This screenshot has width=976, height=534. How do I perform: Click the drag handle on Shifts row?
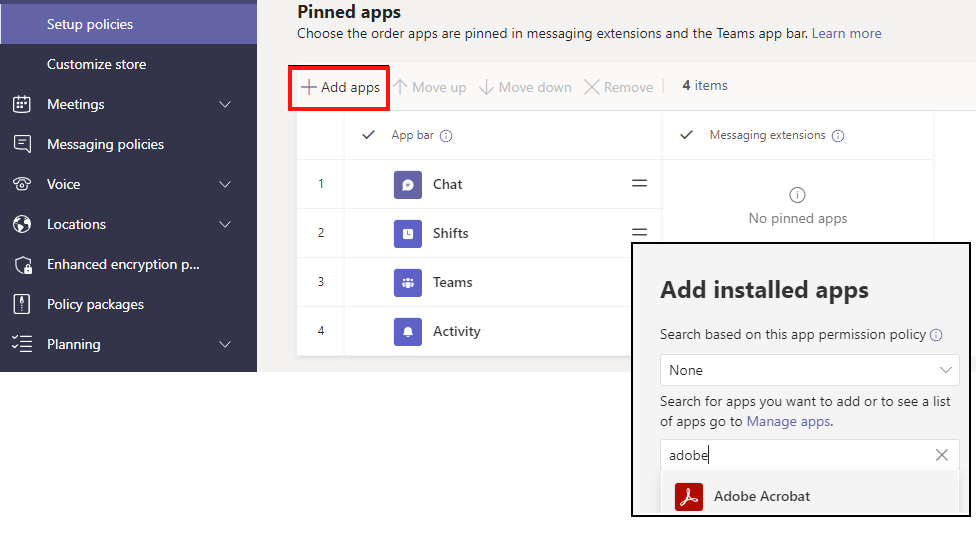coord(639,232)
